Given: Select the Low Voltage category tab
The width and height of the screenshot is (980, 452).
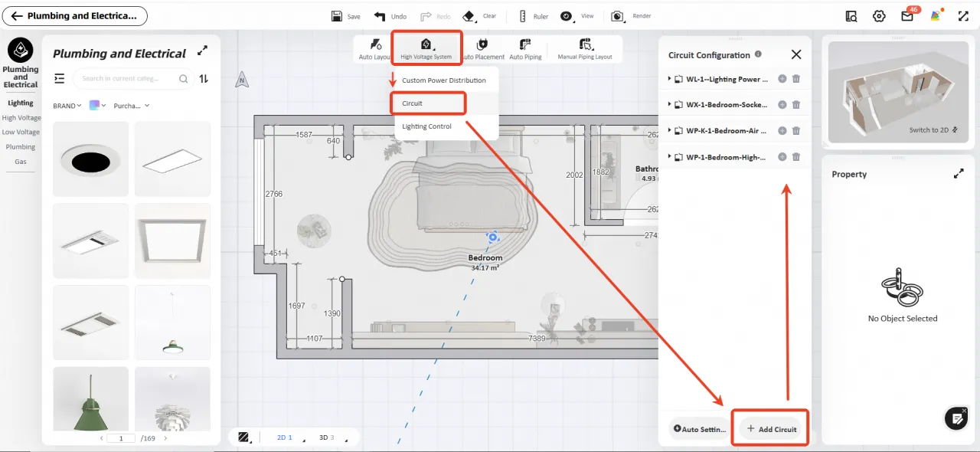Looking at the screenshot, I should pyautogui.click(x=21, y=133).
